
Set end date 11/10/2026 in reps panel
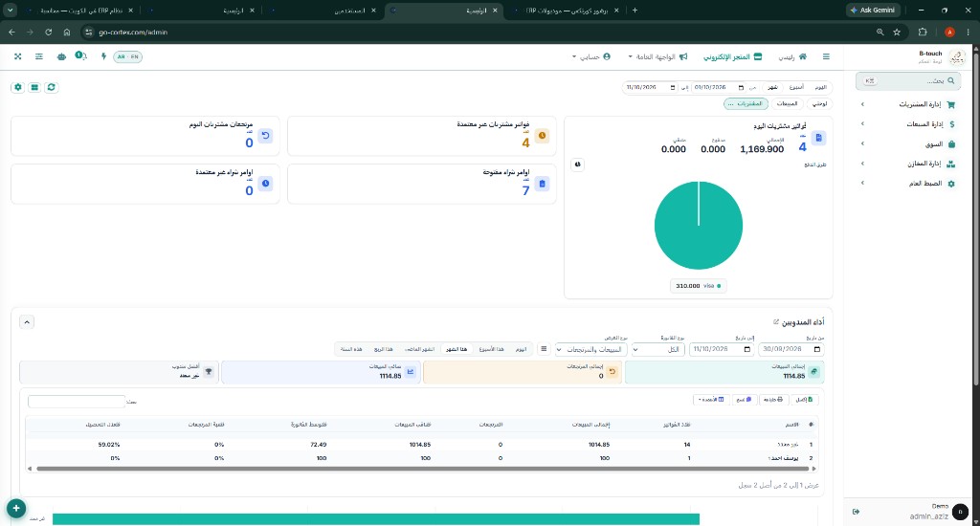point(722,350)
